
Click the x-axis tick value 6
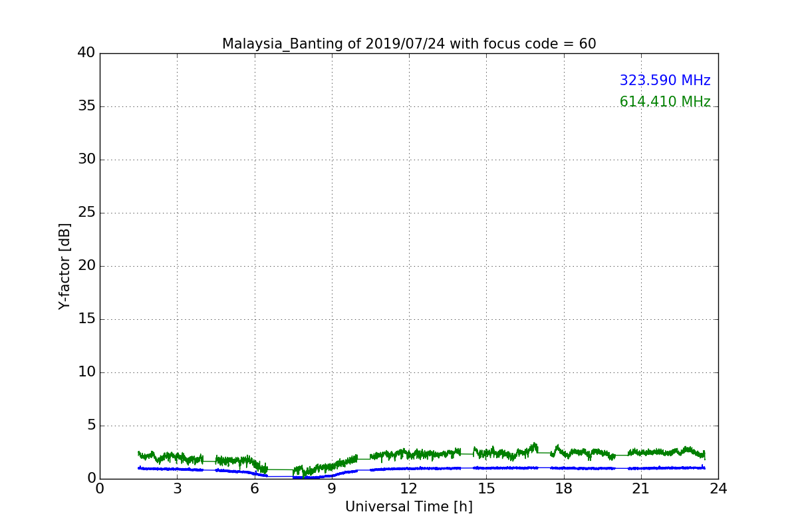click(255, 489)
